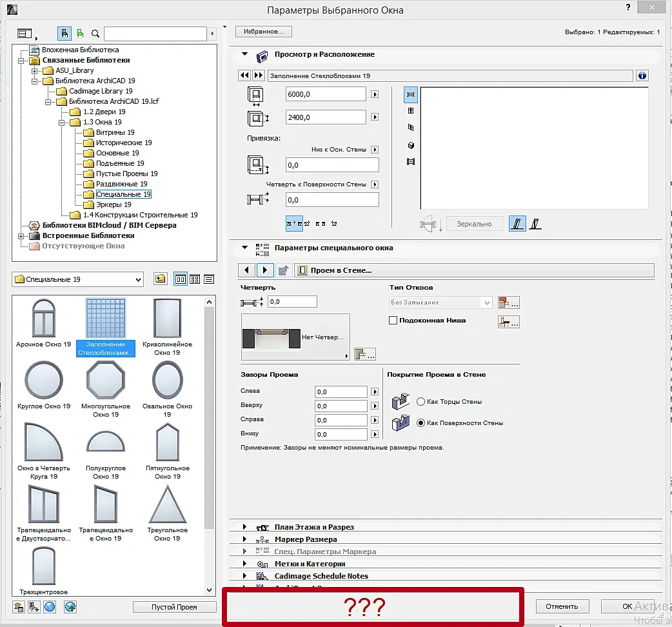
Task: Expand Маркер Размера section
Action: (244, 539)
